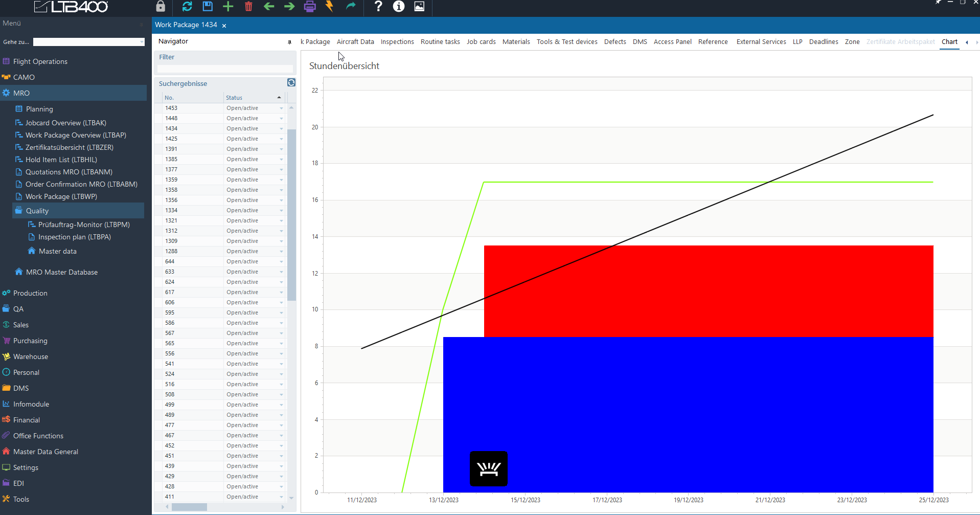Save using the floppy disk icon
This screenshot has height=515, width=980.
click(208, 7)
